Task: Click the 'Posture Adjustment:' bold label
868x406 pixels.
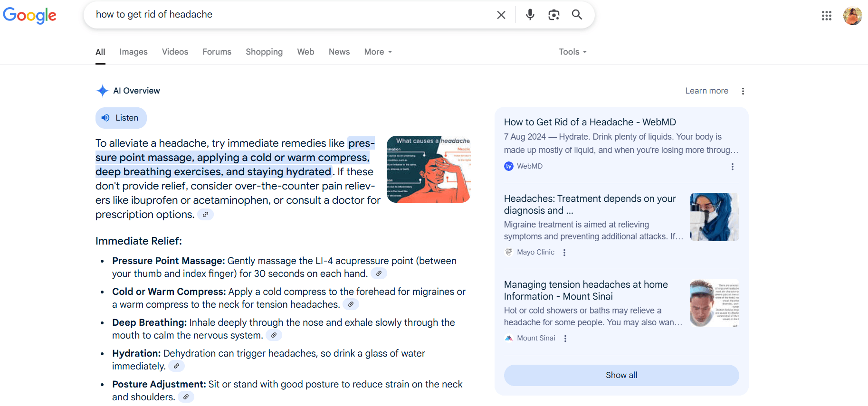Action: (x=159, y=384)
